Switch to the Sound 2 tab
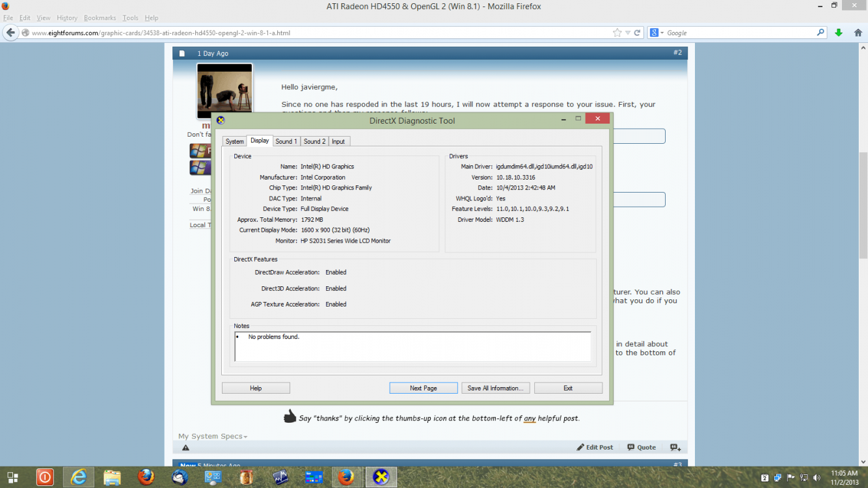The height and width of the screenshot is (488, 868). pyautogui.click(x=314, y=141)
